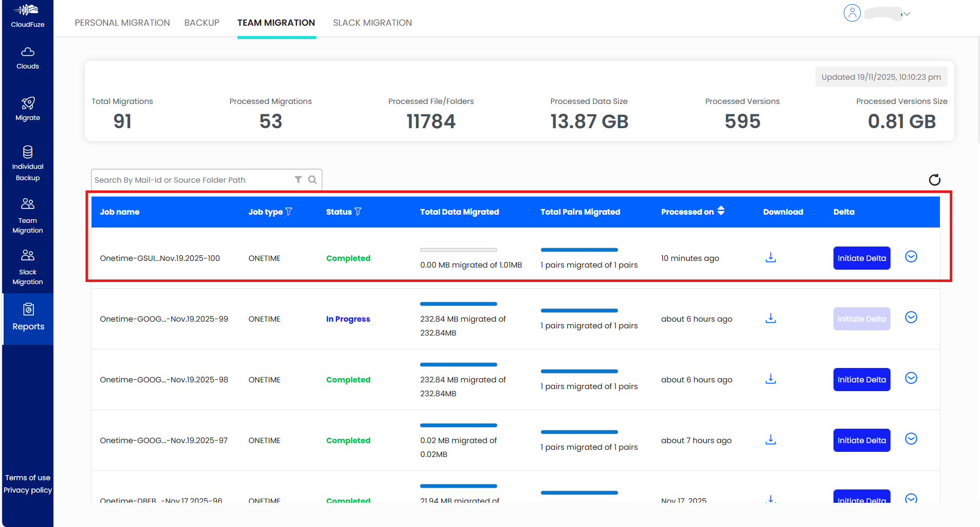Open filter funnel inside the search box
The width and height of the screenshot is (980, 527).
point(298,180)
